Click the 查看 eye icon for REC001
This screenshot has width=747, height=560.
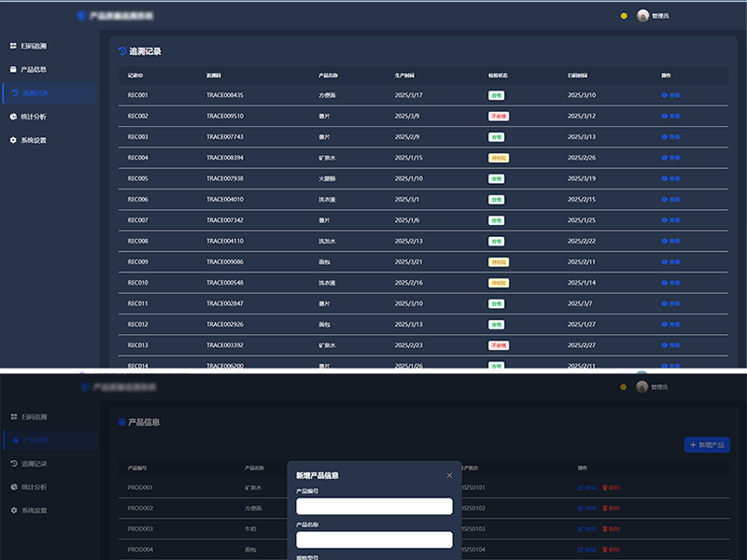[x=665, y=95]
